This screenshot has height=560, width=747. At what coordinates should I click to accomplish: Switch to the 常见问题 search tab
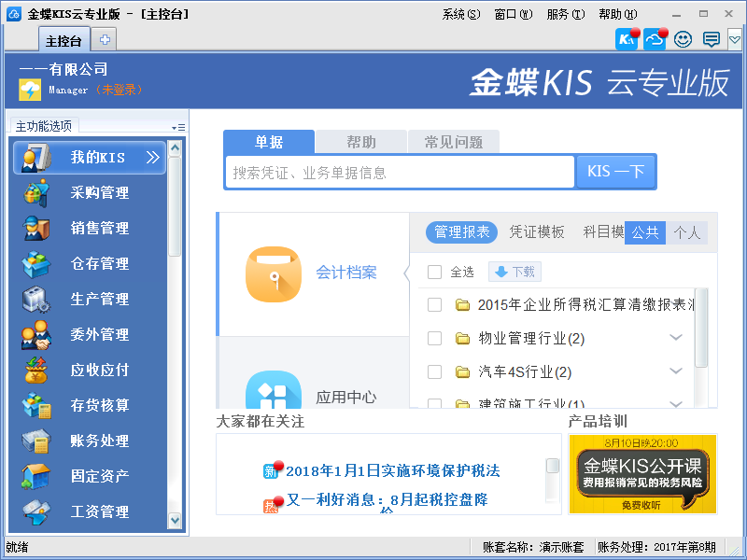(x=454, y=142)
